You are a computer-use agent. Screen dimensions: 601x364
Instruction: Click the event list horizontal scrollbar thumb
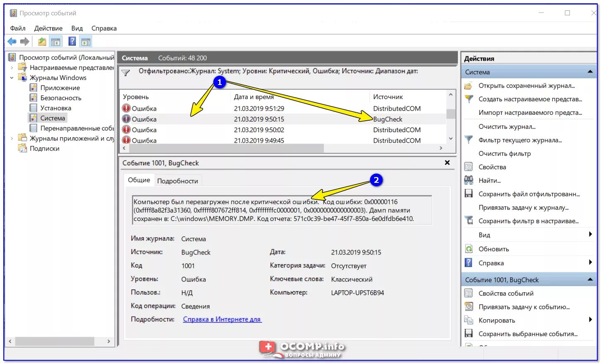[x=226, y=148]
